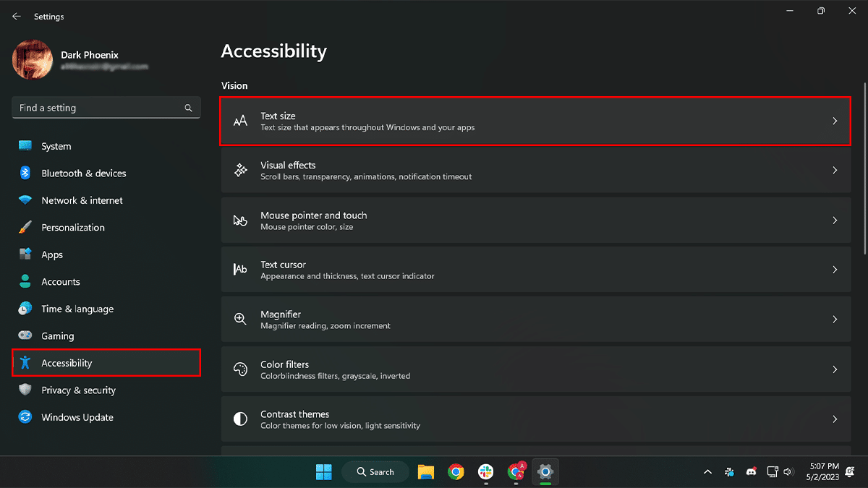Select the Windows Update sync icon
Image resolution: width=868 pixels, height=488 pixels.
[x=25, y=417]
